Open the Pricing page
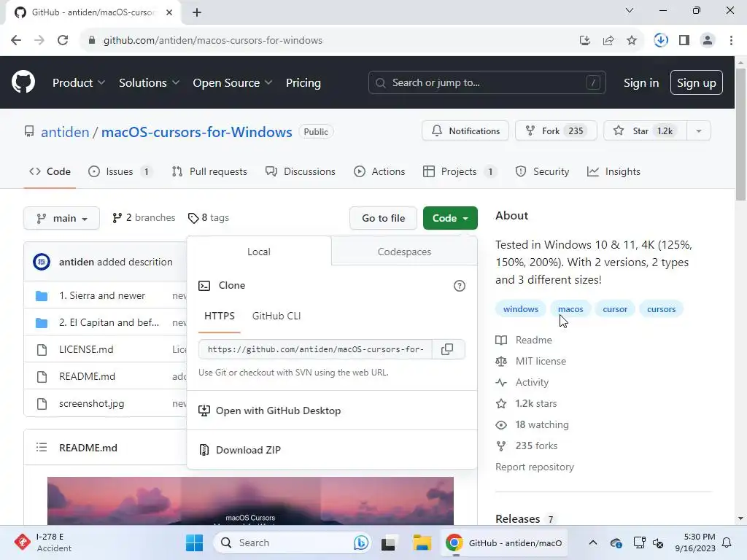 303,83
